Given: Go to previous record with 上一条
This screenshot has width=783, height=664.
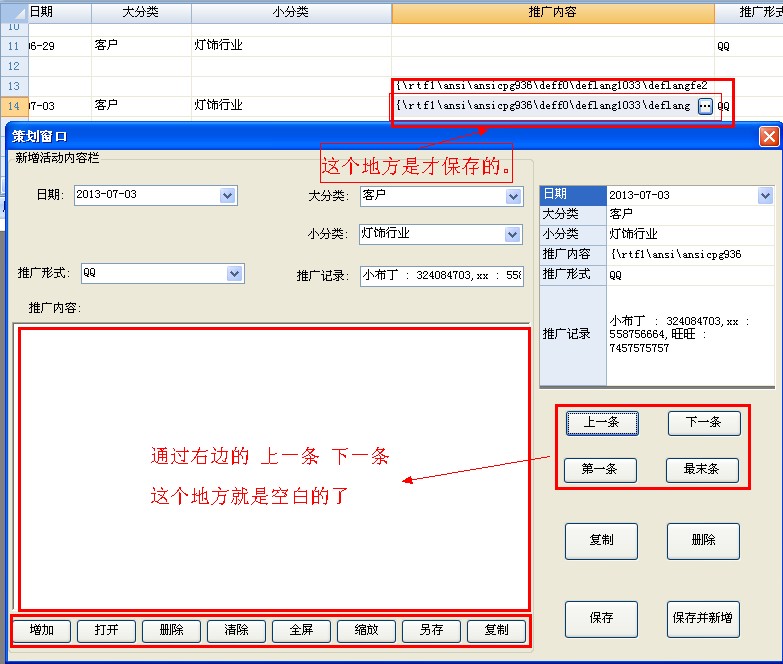Looking at the screenshot, I should (x=602, y=423).
